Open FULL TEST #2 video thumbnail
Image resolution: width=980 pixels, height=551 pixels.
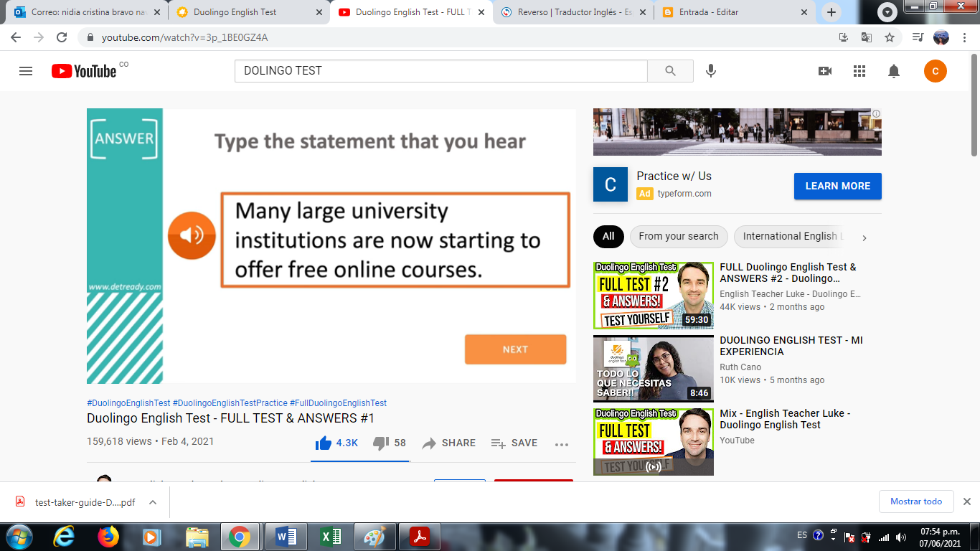tap(654, 296)
